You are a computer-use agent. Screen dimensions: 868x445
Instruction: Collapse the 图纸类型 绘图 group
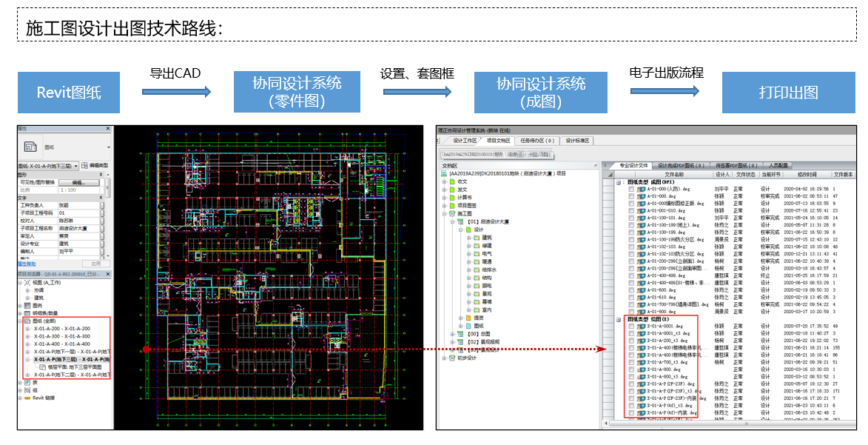coord(619,319)
